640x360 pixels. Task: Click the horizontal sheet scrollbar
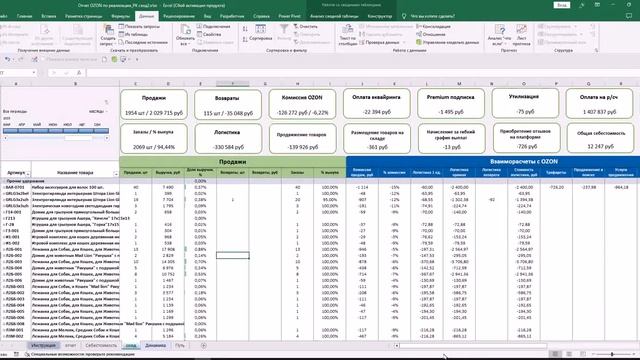[473, 346]
